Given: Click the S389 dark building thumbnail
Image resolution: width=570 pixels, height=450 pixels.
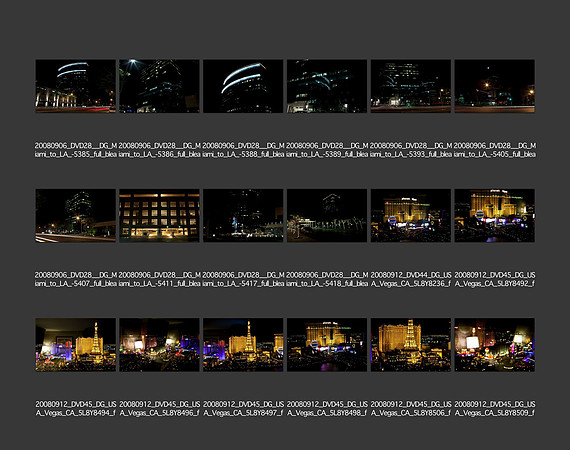Looking at the screenshot, I should point(327,86).
